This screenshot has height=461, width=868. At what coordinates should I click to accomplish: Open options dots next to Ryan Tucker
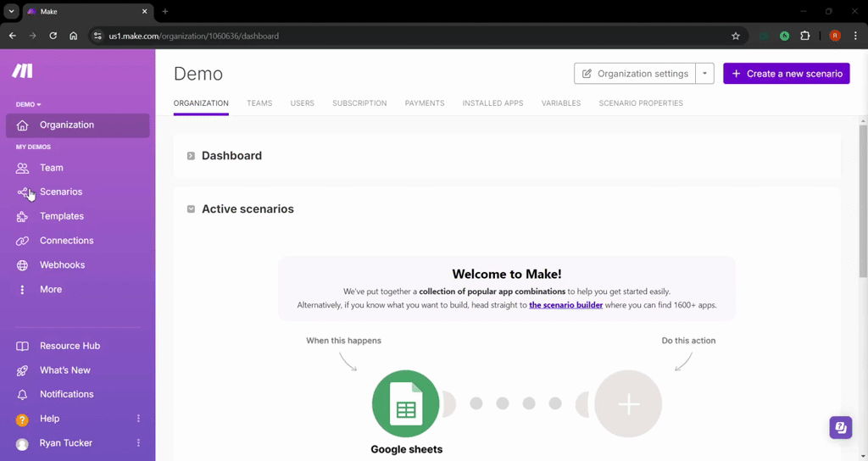point(138,442)
